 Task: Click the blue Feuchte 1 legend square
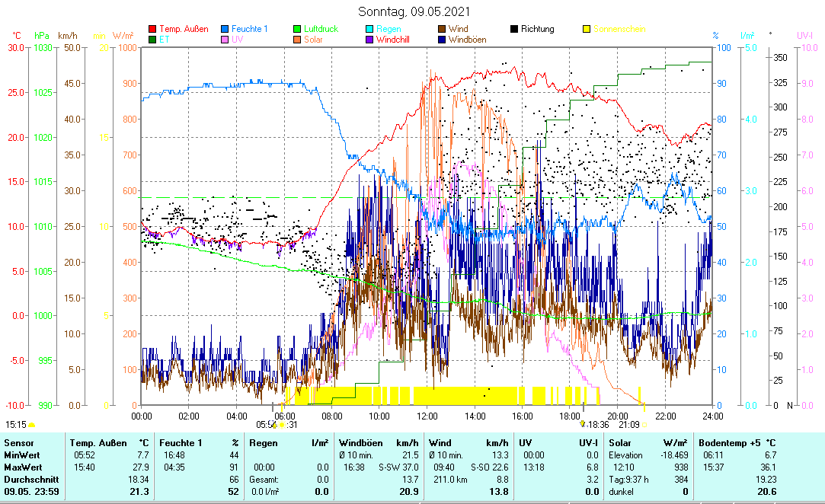(225, 30)
